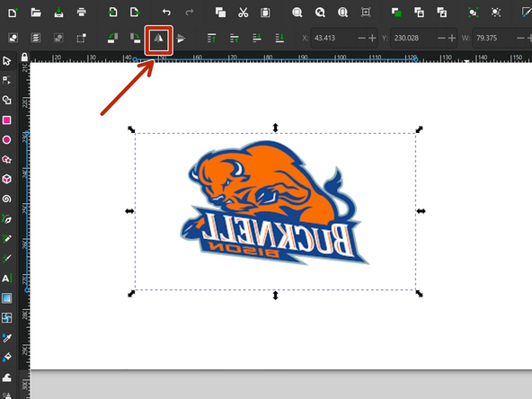Increase the Y value with plus
The width and height of the screenshot is (532, 399).
click(x=452, y=38)
